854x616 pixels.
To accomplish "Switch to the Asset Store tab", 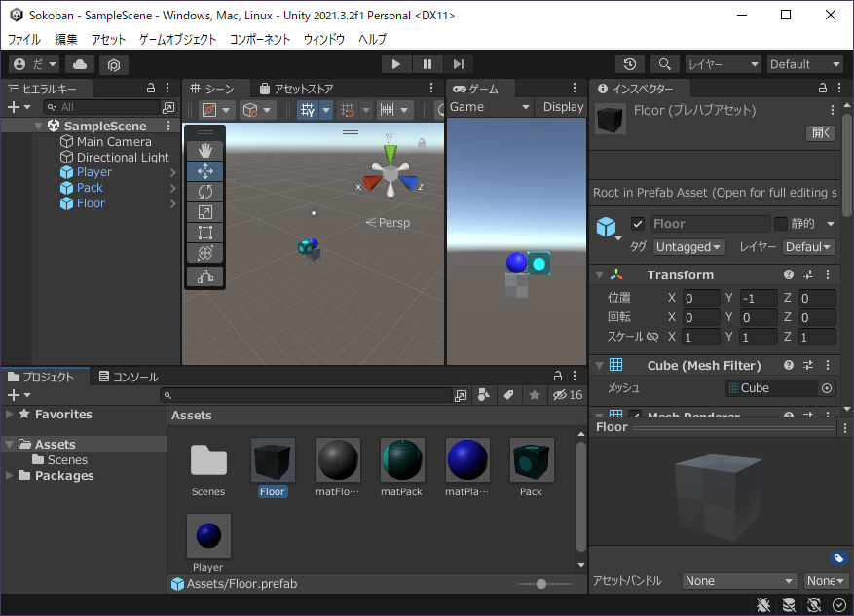I will click(x=297, y=89).
